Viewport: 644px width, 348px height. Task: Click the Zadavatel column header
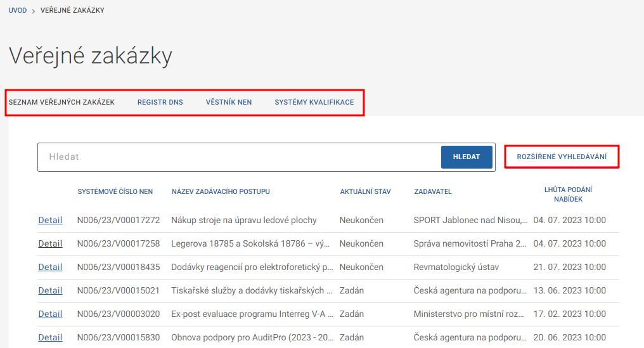(x=432, y=191)
